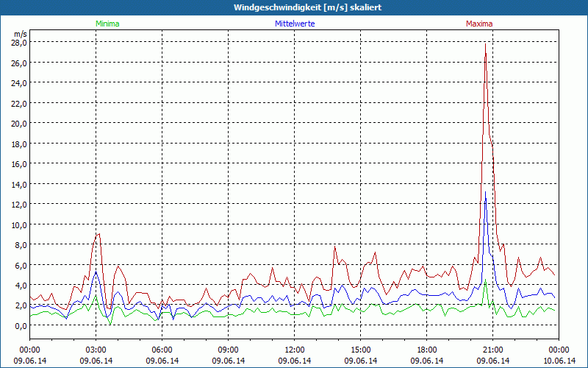Click the Minima legend label
This screenshot has height=368, width=588.
click(x=107, y=24)
